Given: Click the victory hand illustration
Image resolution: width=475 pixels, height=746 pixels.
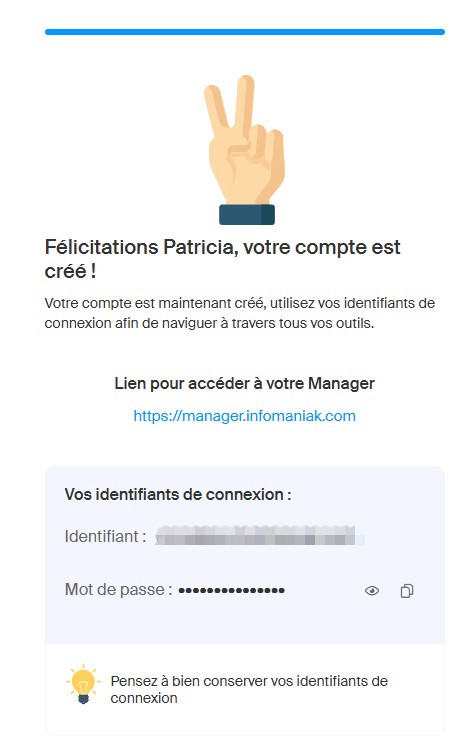Looking at the screenshot, I should pos(246,149).
